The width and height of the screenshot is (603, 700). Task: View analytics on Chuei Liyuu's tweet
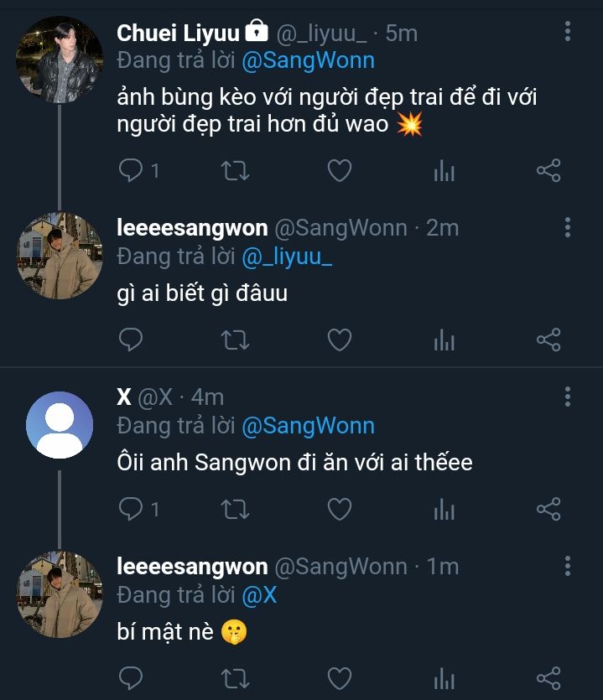[444, 171]
